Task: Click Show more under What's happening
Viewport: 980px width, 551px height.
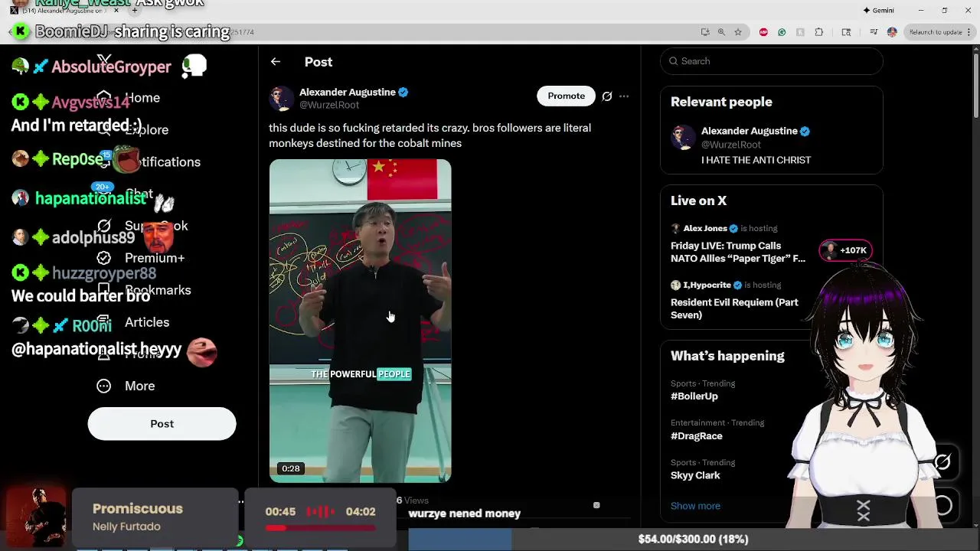Action: [x=695, y=506]
